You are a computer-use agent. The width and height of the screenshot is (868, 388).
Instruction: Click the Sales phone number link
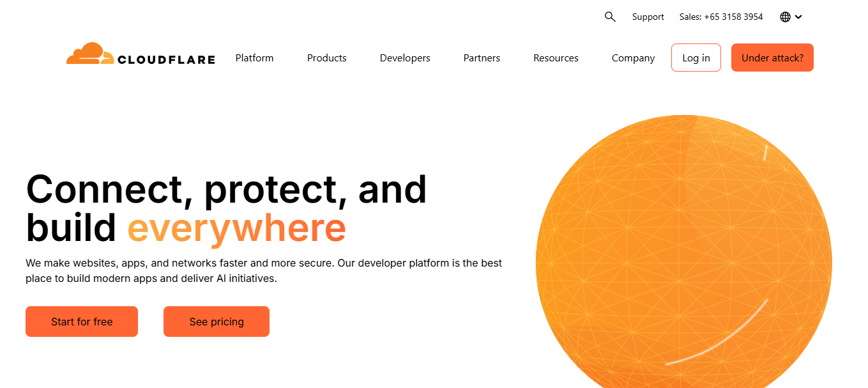[x=721, y=17]
